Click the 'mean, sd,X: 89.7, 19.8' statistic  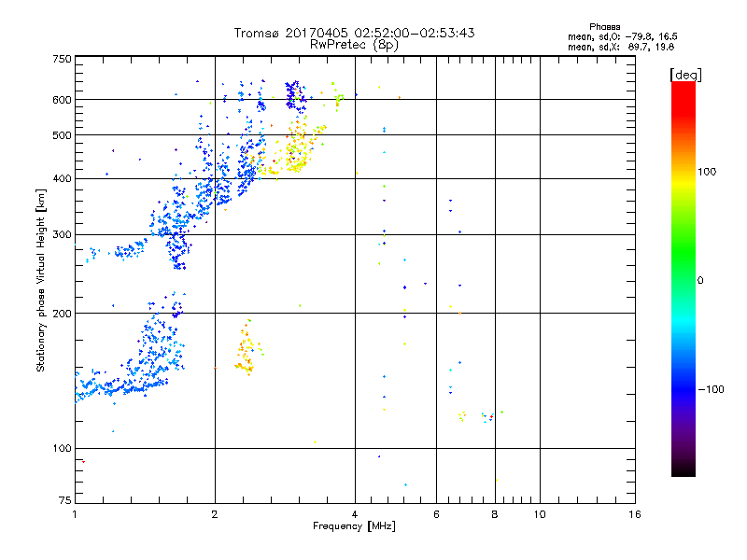click(621, 47)
